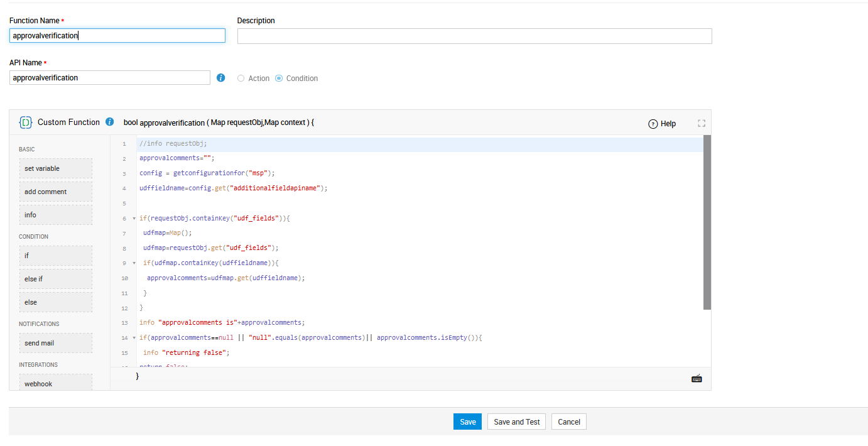Screen dimensions: 868x446
Task: Add the 'send mail' notification block
Action: pos(55,343)
